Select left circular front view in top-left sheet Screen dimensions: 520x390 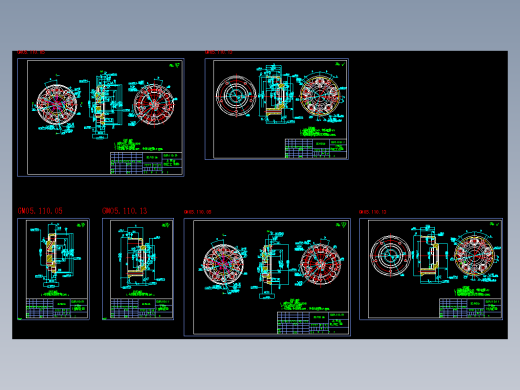tap(57, 104)
